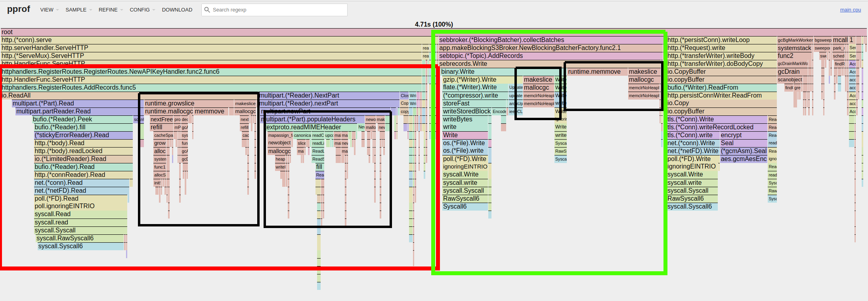This screenshot has height=301, width=868.
Task: Select http.(*body).readLocked frame
Action: [x=84, y=151]
